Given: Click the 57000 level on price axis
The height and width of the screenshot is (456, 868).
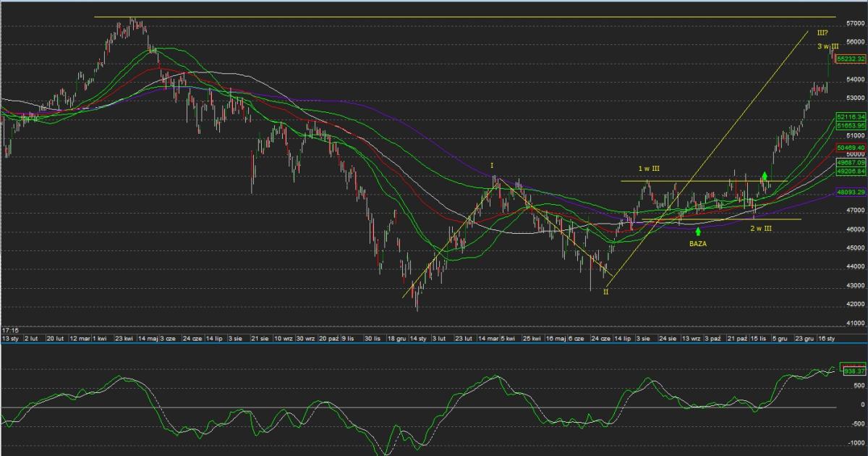Looking at the screenshot, I should [856, 23].
